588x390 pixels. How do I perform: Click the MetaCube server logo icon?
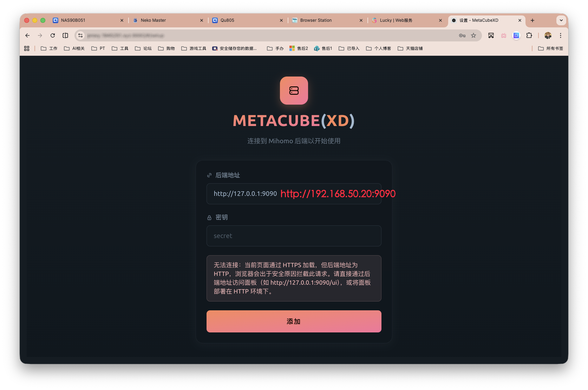[x=294, y=91]
